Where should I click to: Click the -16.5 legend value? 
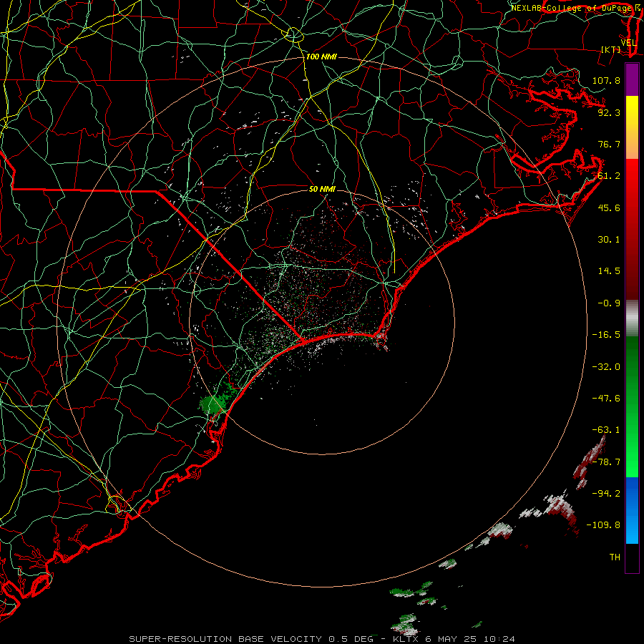pyautogui.click(x=606, y=335)
